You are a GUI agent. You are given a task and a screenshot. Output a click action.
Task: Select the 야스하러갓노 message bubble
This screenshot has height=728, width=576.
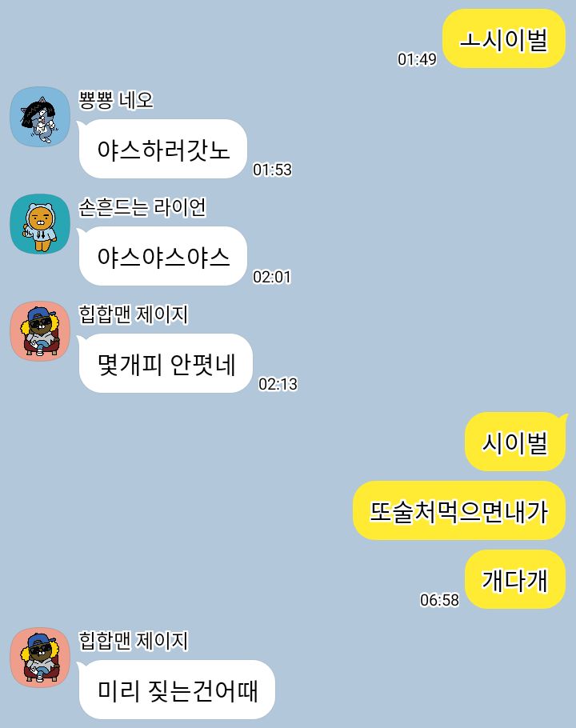(162, 149)
